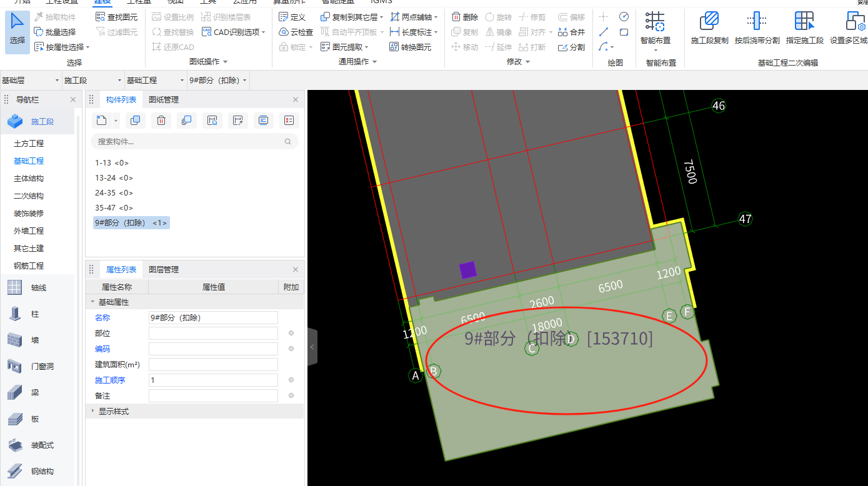
Task: Select 主体结构 in navigation list
Action: 29,179
